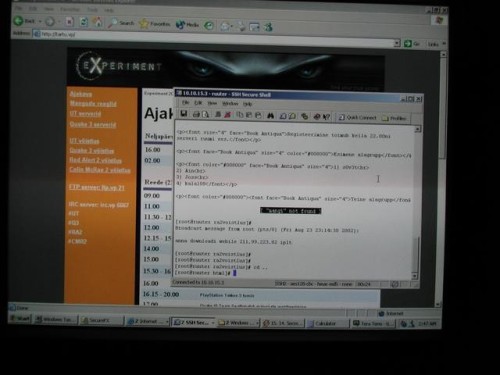The width and height of the screenshot is (500, 375).
Task: Click the Print icon in SSH Secure Shell toolbar
Action: [196, 114]
